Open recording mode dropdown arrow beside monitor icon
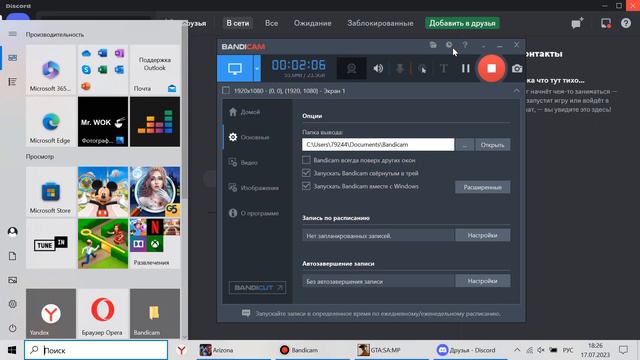Screen dimensions: 640x360 pos(257,69)
